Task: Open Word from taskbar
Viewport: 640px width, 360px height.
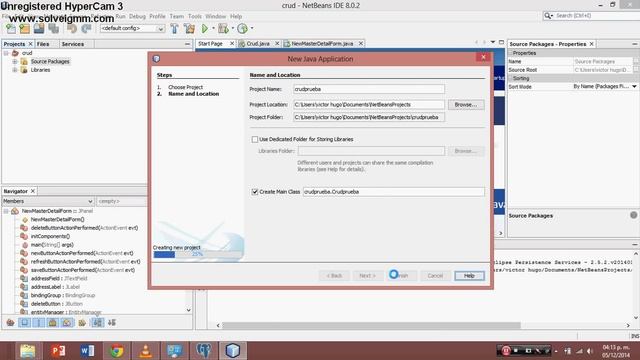Action: coord(87,351)
